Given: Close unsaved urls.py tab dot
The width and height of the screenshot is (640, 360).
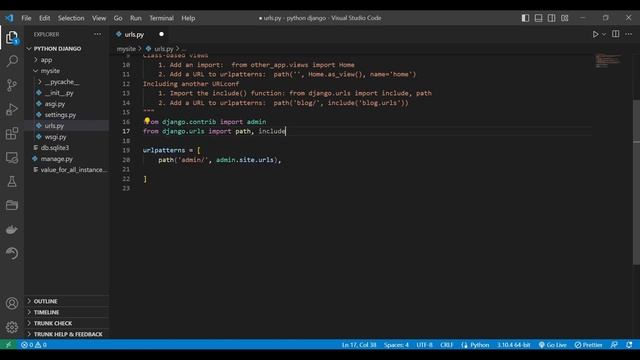Looking at the screenshot, I should [x=161, y=34].
